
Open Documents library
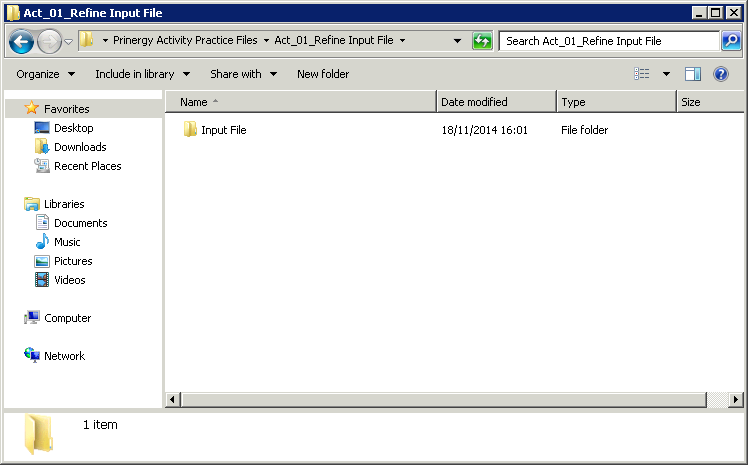(81, 223)
